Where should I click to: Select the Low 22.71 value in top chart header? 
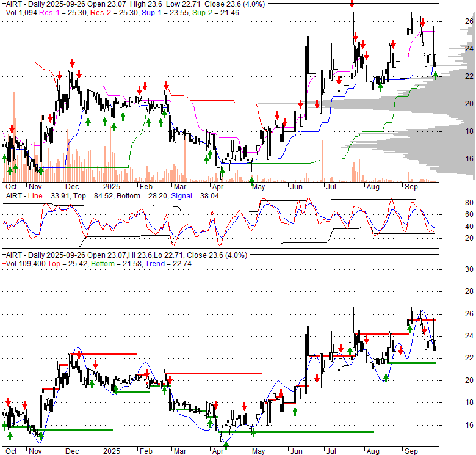click(183, 4)
